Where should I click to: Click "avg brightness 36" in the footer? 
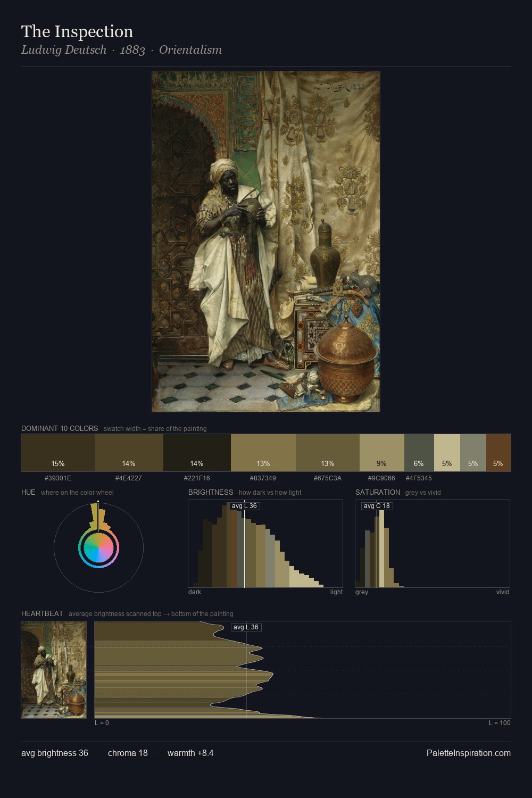(55, 753)
